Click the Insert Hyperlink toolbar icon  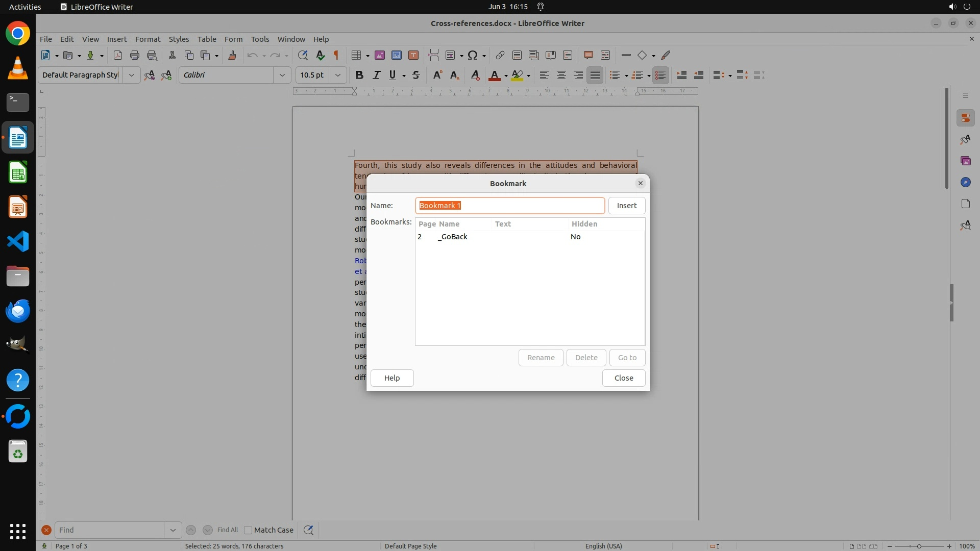point(500,55)
